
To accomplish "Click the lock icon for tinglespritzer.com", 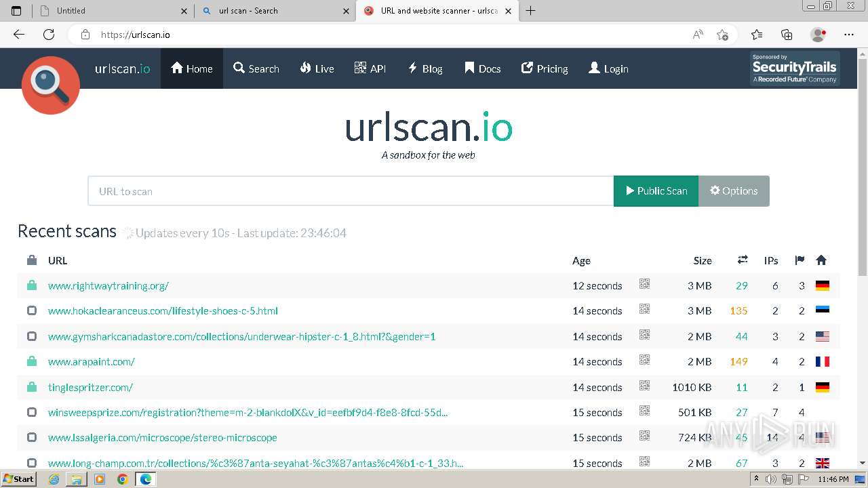I will (x=32, y=387).
